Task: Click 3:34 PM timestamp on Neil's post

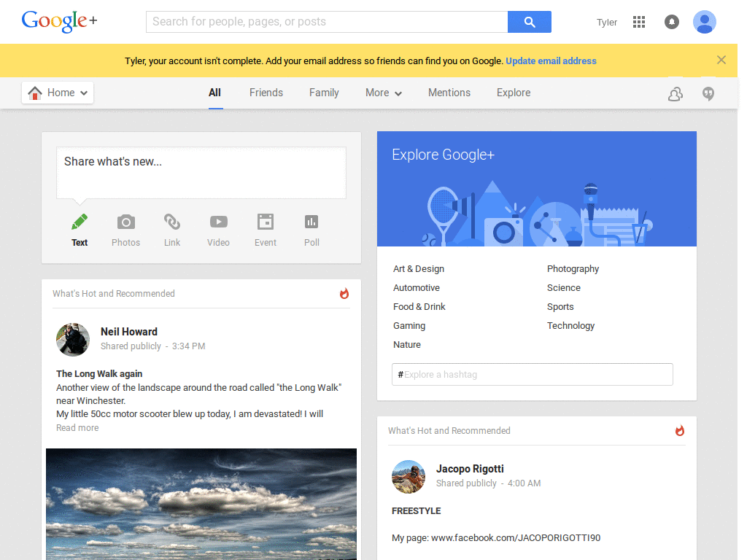Action: click(189, 346)
